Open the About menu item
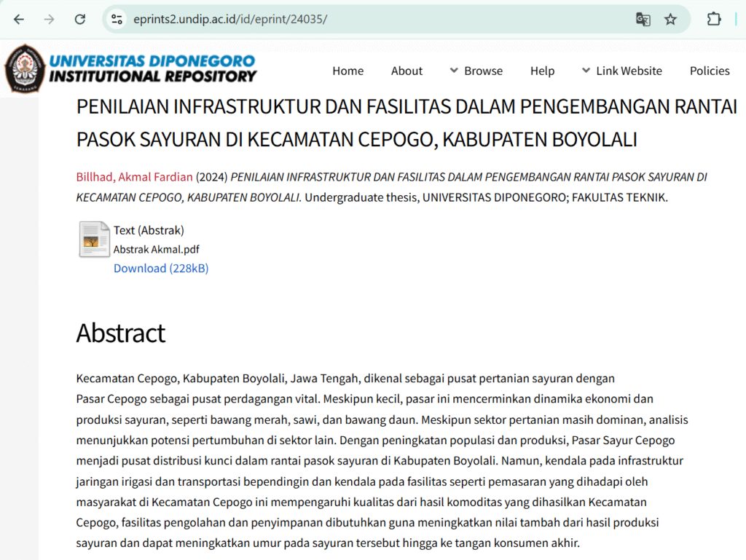Viewport: 746px width, 560px height. [407, 71]
